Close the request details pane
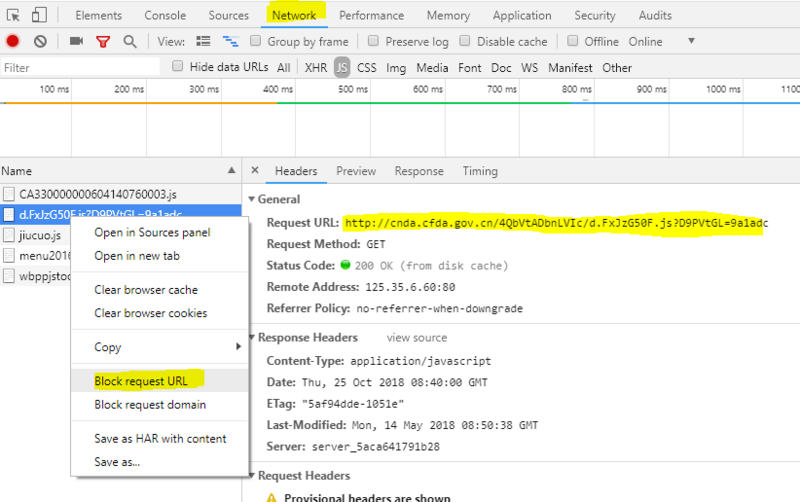800x502 pixels. click(255, 170)
